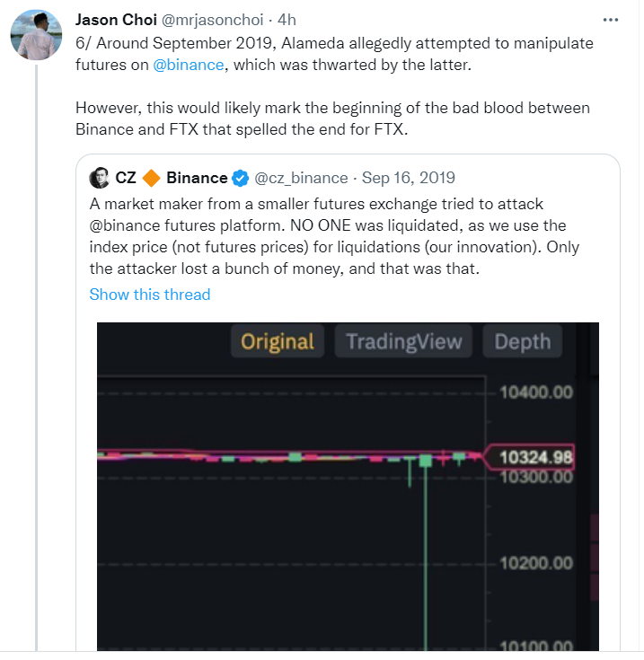Open the tweet's three-dot more menu
Viewport: 644px width, 660px height.
[611, 19]
